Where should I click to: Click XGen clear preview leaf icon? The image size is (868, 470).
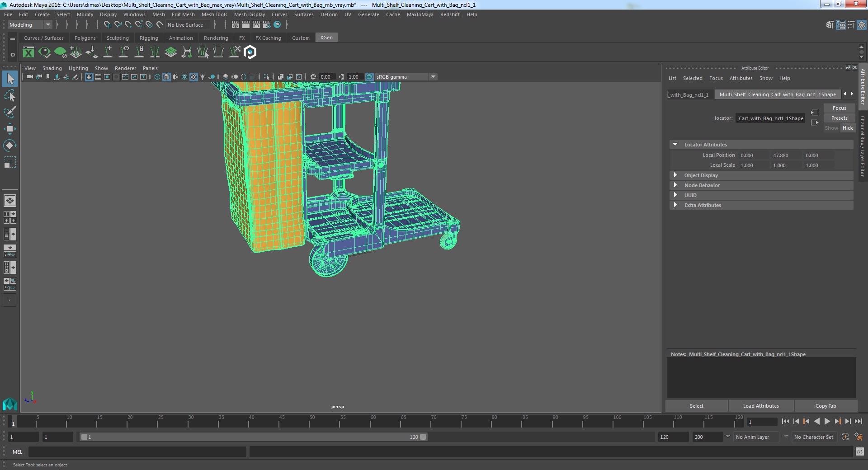click(x=60, y=52)
